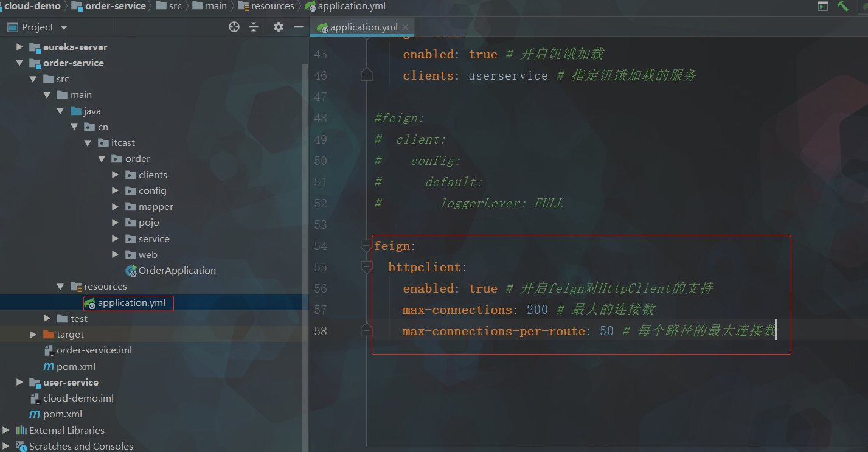Screen dimensions: 868x452
Task: Expand the mapper package arrow
Action: 116,207
